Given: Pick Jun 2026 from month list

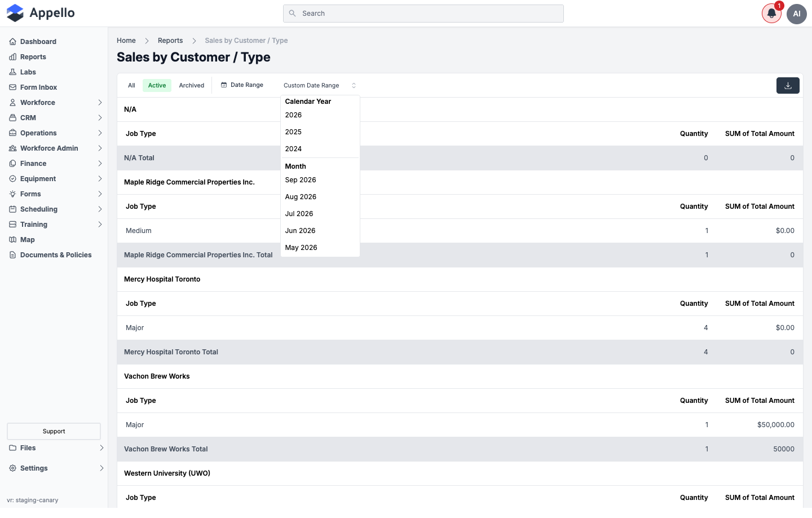Looking at the screenshot, I should pos(320,231).
